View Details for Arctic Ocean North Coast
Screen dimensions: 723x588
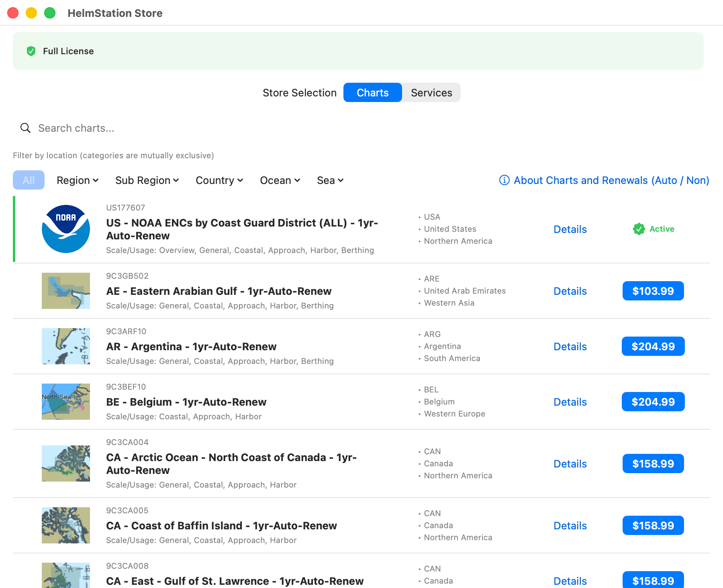click(570, 464)
